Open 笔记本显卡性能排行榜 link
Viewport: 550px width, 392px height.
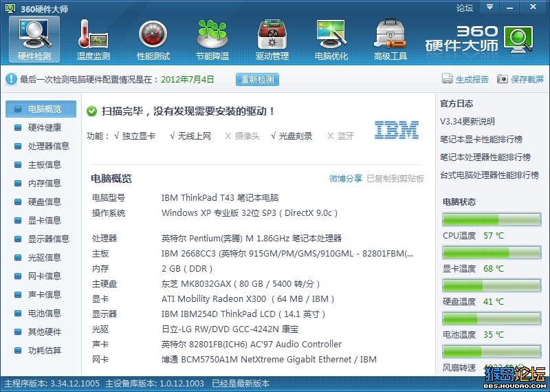click(x=481, y=140)
